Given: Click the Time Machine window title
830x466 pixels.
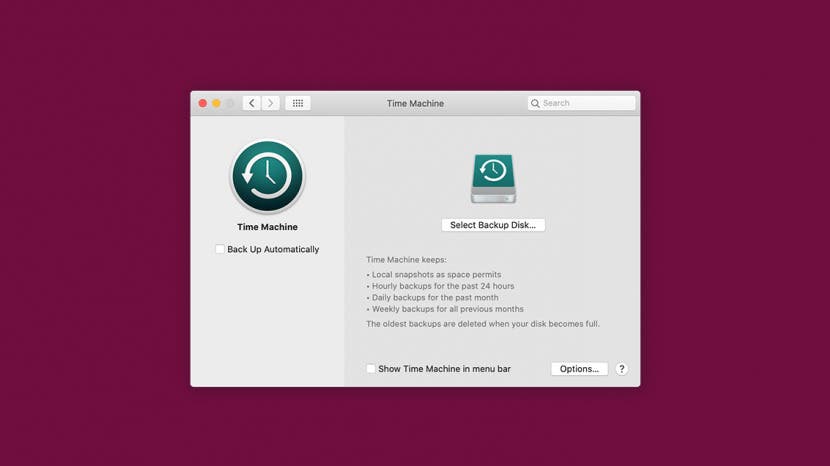Looking at the screenshot, I should coord(415,103).
